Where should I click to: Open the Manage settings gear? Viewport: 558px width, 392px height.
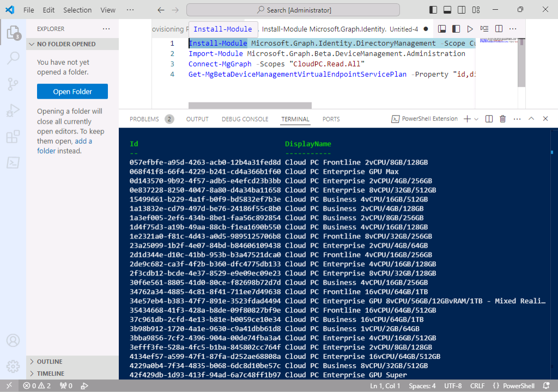13,366
